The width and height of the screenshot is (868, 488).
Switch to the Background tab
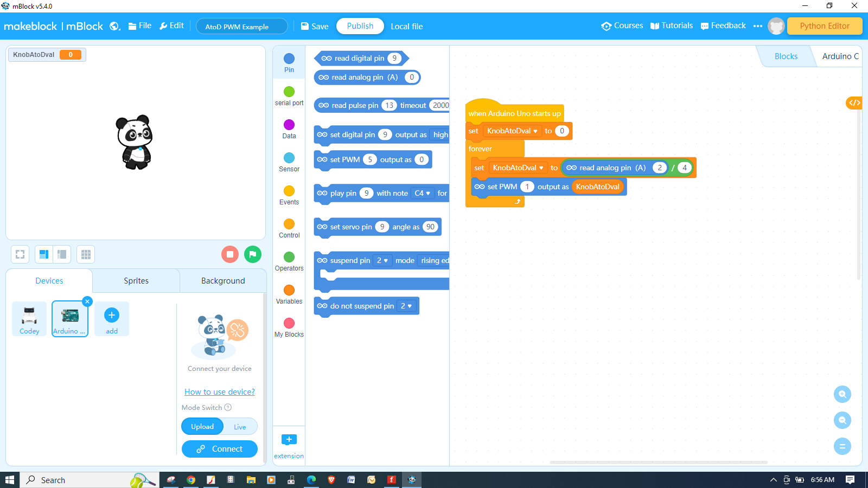point(223,281)
